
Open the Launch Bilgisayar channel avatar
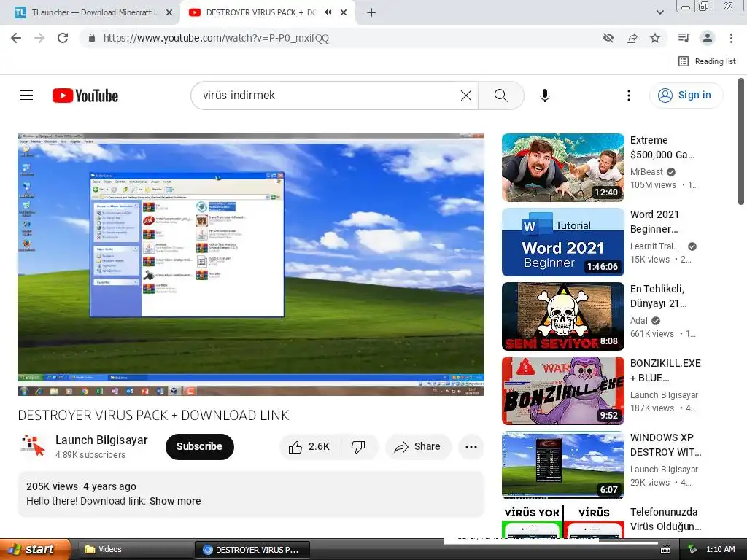click(x=33, y=446)
